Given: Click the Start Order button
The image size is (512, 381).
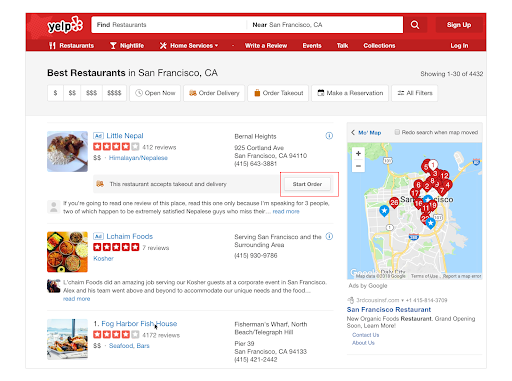Looking at the screenshot, I should tap(307, 184).
